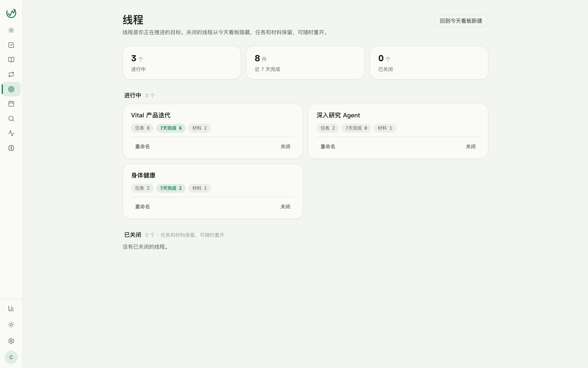588x368 pixels.
Task: Open the search magnifier icon in the sidebar
Action: (x=11, y=119)
